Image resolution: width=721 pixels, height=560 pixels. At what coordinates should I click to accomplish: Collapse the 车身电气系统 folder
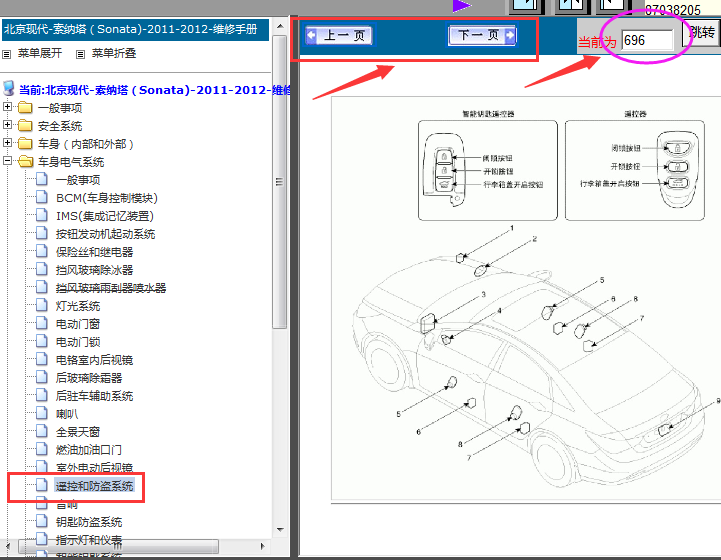[x=7, y=160]
